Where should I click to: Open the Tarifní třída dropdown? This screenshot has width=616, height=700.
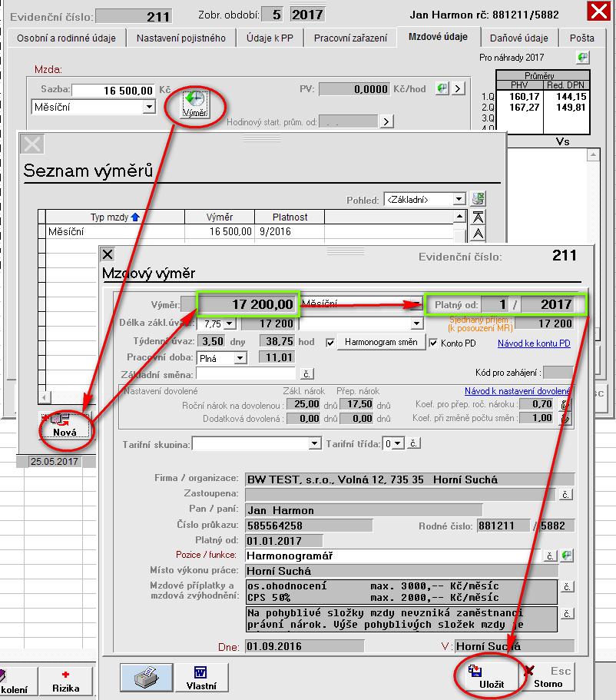coord(398,443)
